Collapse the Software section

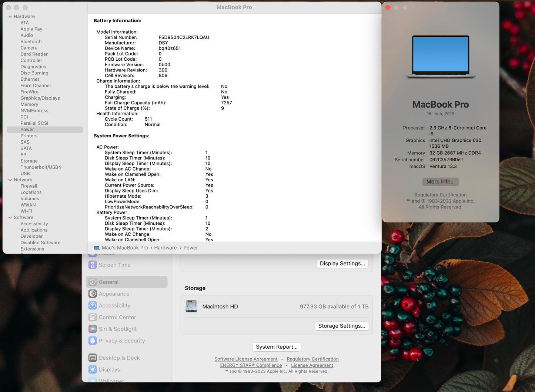(10, 217)
